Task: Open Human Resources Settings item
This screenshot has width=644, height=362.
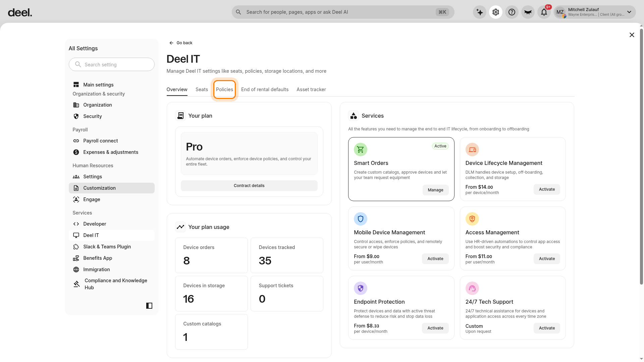Action: (112, 177)
